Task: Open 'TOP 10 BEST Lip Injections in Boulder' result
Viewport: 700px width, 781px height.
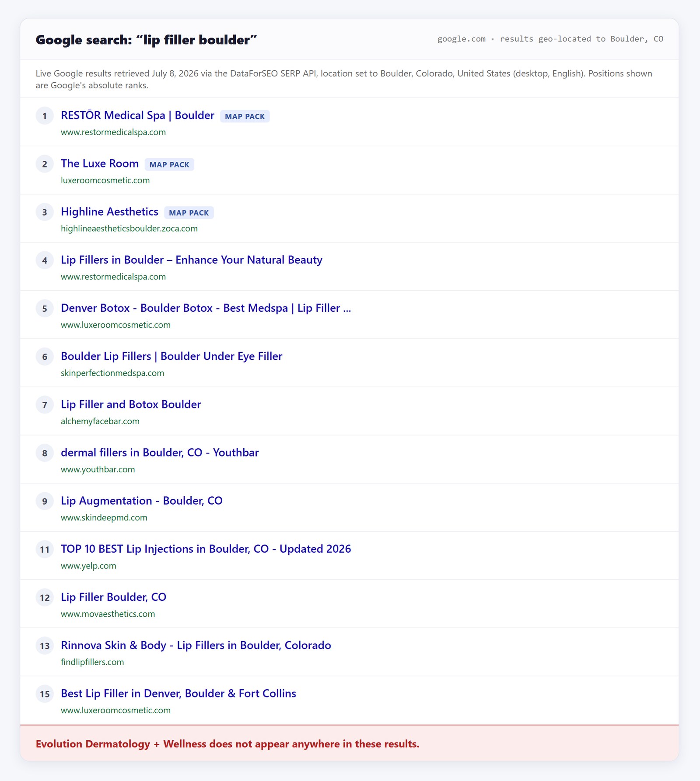Action: [x=206, y=549]
